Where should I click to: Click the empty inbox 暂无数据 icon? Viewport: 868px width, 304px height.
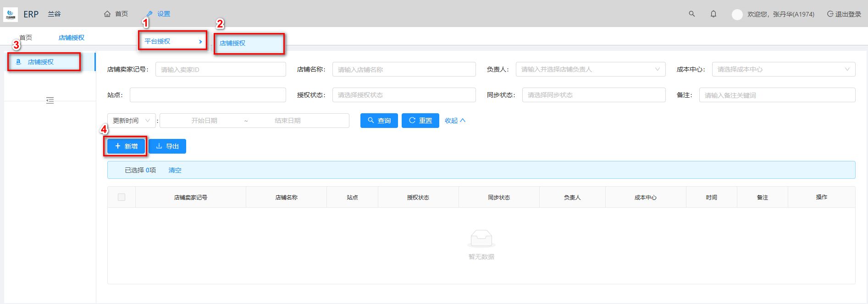coord(481,238)
